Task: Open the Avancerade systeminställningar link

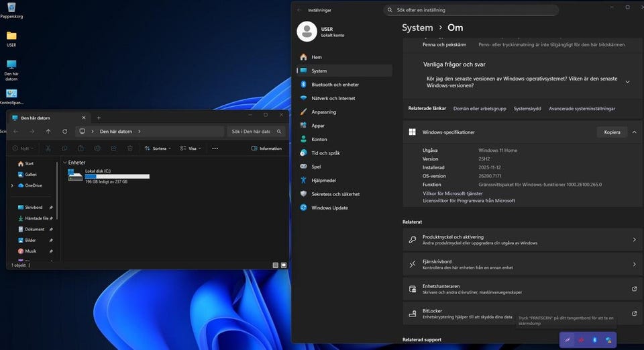Action: click(x=582, y=108)
